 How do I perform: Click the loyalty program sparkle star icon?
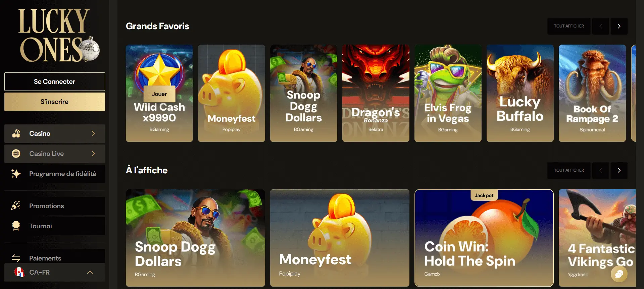16,174
